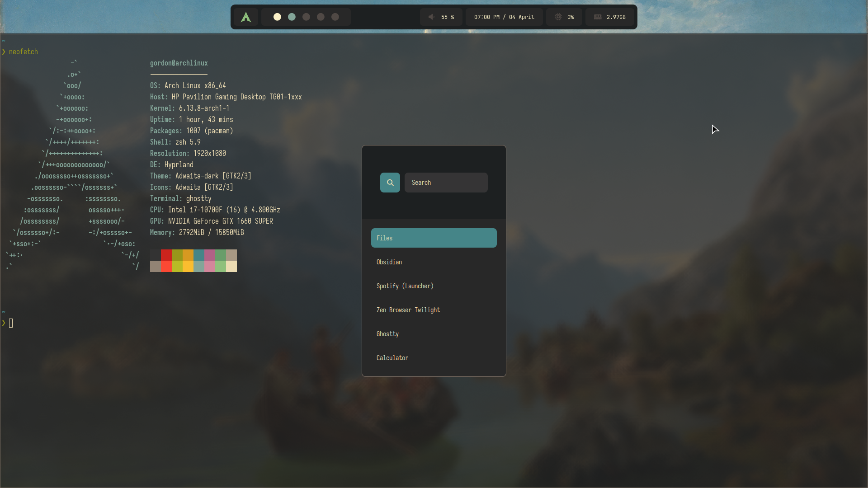
Task: Launch Obsidian from the launcher list
Action: tap(434, 262)
